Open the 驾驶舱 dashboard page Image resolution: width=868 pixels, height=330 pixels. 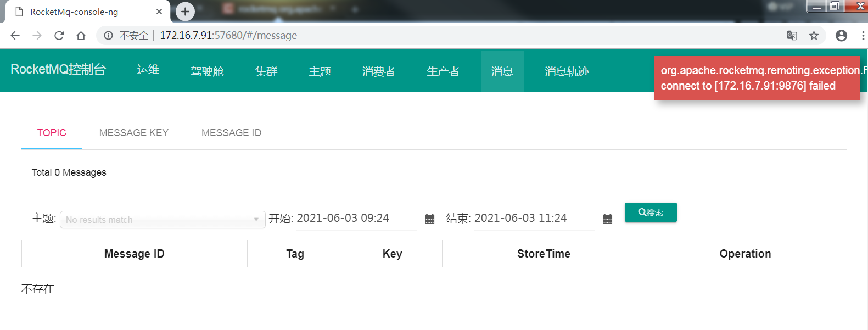coord(207,71)
